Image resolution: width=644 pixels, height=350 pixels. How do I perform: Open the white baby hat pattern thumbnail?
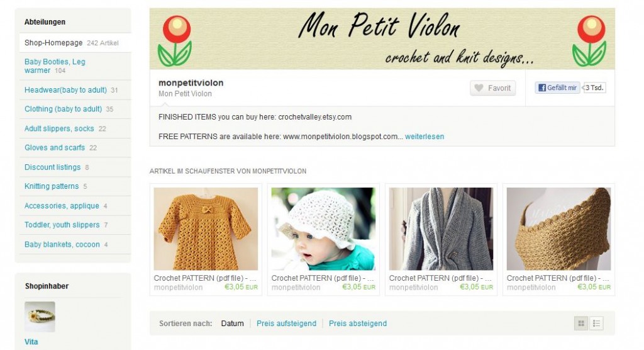pos(323,229)
